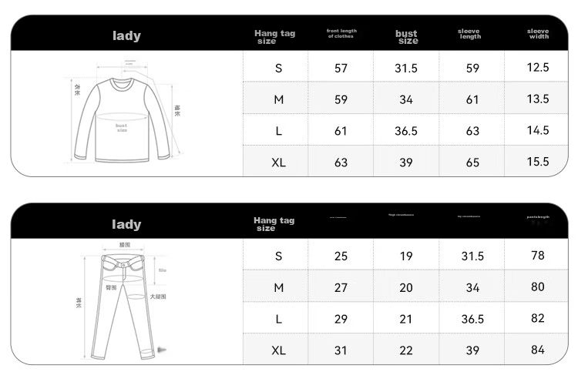The height and width of the screenshot is (392, 578).
Task: Click the thigh value 21 for pants size L
Action: (x=406, y=319)
